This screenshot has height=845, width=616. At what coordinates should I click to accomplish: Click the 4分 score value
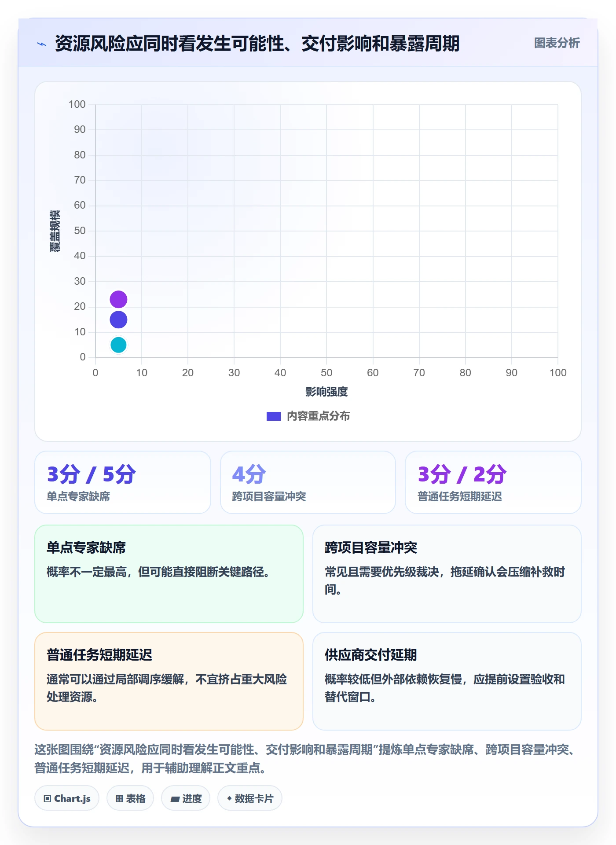(249, 474)
